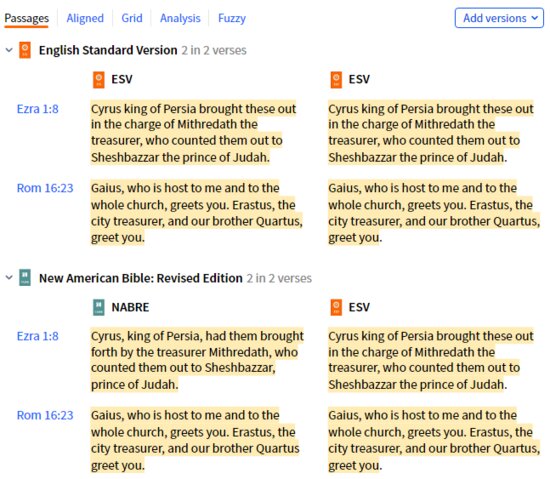Screen dimensions: 550x479
Task: Open the Ezra 1:8 link in the ESV section
Action: coord(38,109)
